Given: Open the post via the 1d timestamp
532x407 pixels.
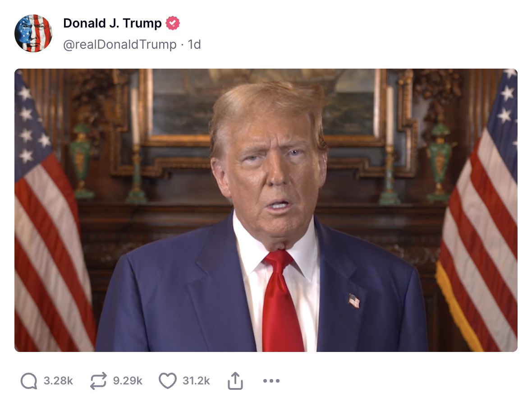Looking at the screenshot, I should pos(194,45).
